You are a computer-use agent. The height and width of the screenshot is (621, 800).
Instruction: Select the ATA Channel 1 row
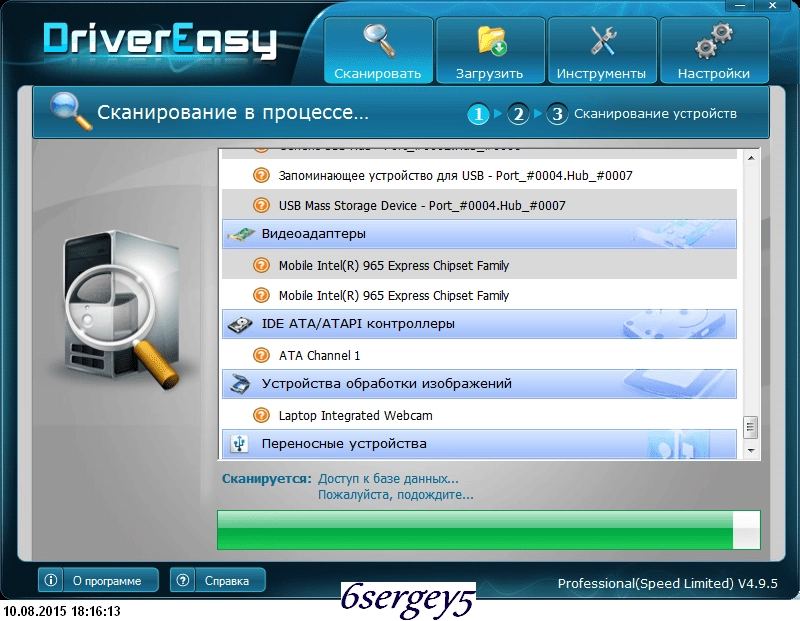pos(479,355)
